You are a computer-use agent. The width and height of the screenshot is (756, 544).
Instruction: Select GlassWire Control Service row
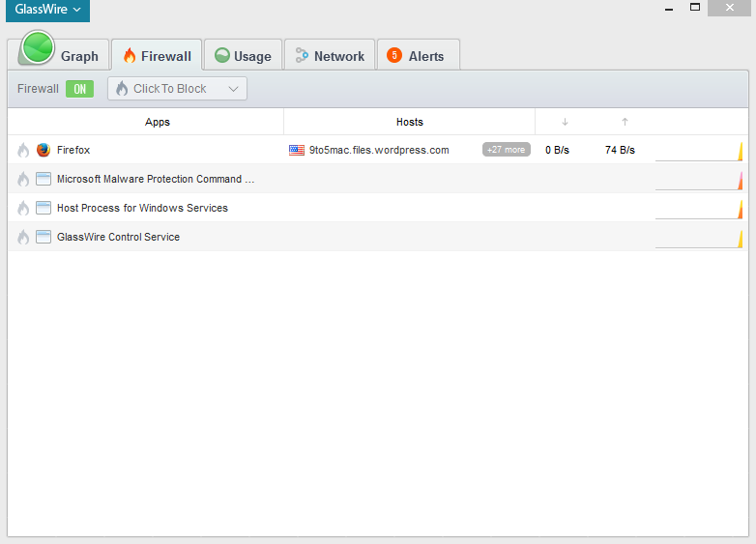(x=378, y=237)
